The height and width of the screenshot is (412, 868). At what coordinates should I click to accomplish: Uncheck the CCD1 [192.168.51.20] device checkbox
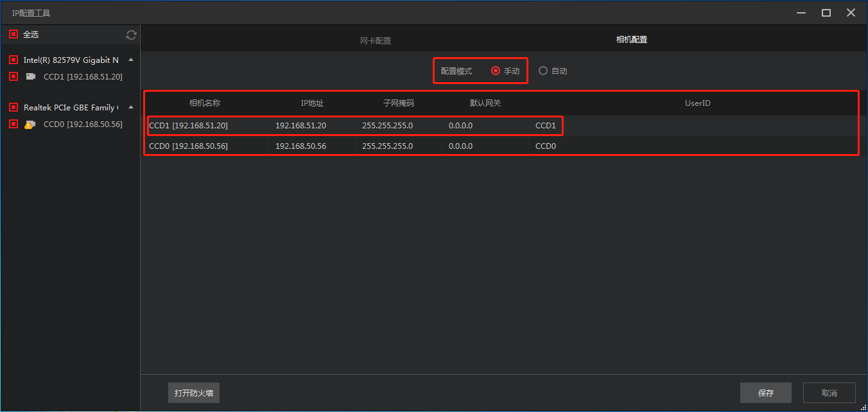tap(13, 76)
